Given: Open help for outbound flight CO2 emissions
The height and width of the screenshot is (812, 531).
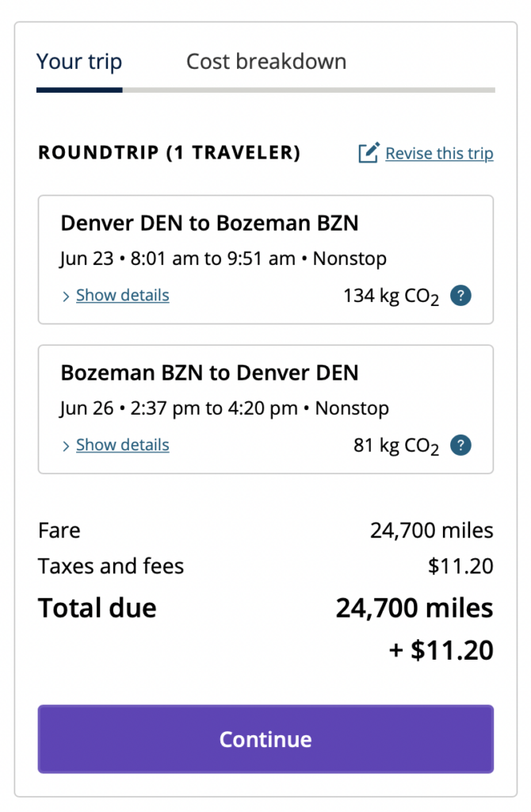Looking at the screenshot, I should [460, 295].
